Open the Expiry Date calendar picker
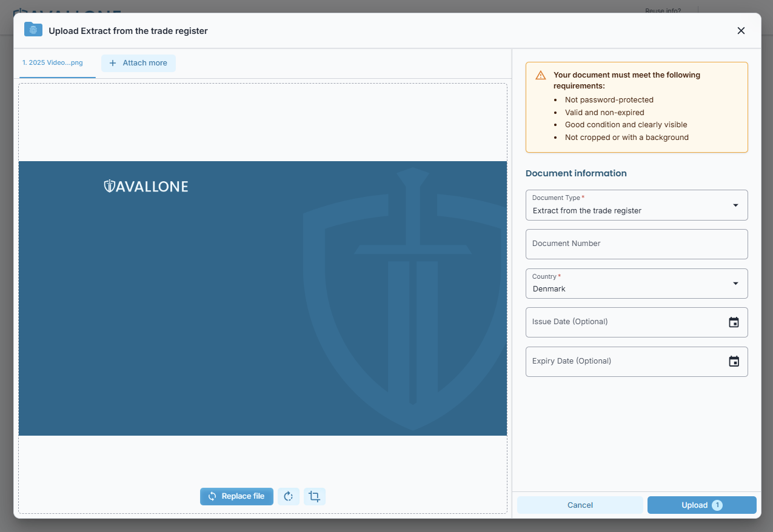 [x=734, y=362]
